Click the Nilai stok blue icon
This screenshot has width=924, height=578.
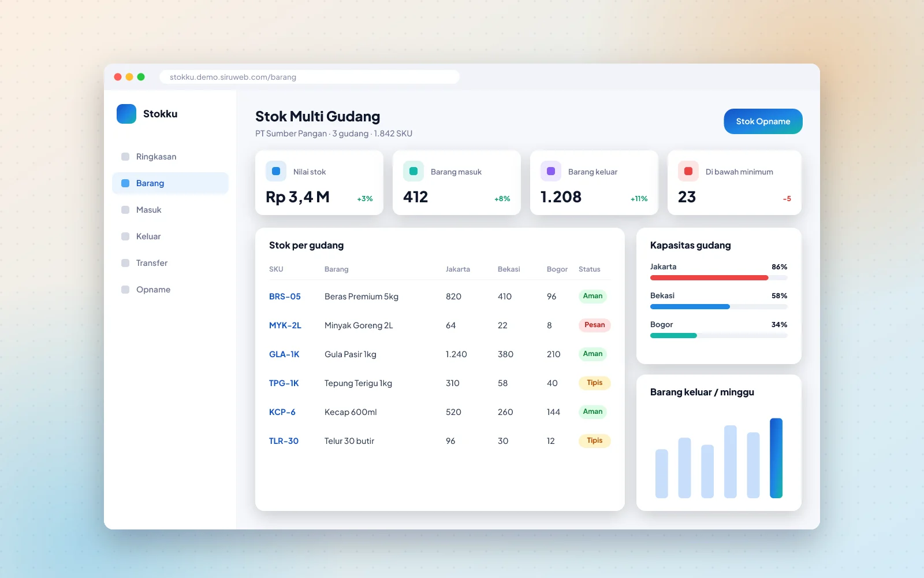[x=276, y=171]
